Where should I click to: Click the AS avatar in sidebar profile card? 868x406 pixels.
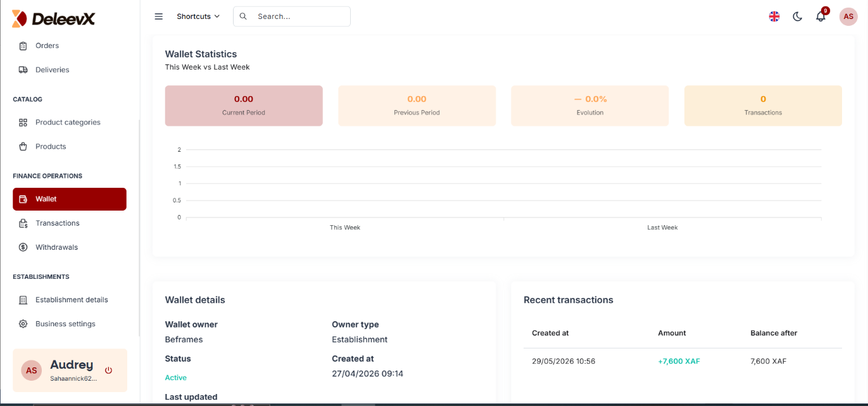[31, 371]
